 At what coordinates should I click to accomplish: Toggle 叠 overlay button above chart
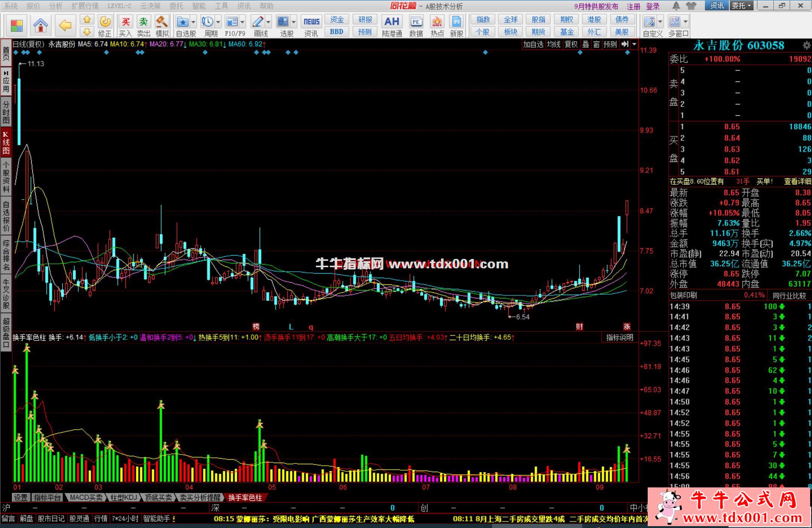pos(586,44)
